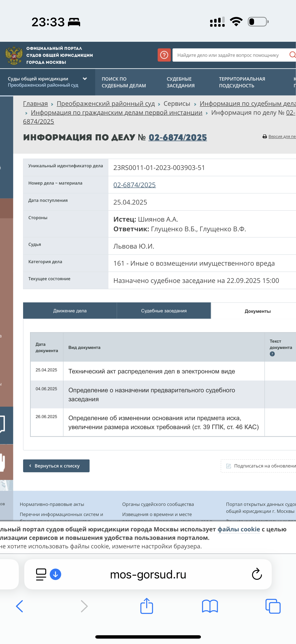This screenshot has height=644, width=296.
Task: Tap the red question mark help icon
Action: (x=164, y=55)
